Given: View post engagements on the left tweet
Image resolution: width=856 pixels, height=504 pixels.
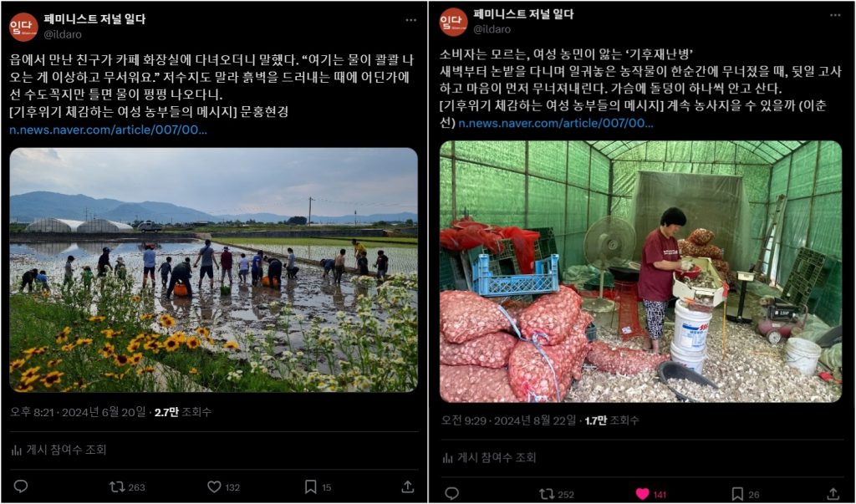Looking at the screenshot, I should click(x=59, y=450).
